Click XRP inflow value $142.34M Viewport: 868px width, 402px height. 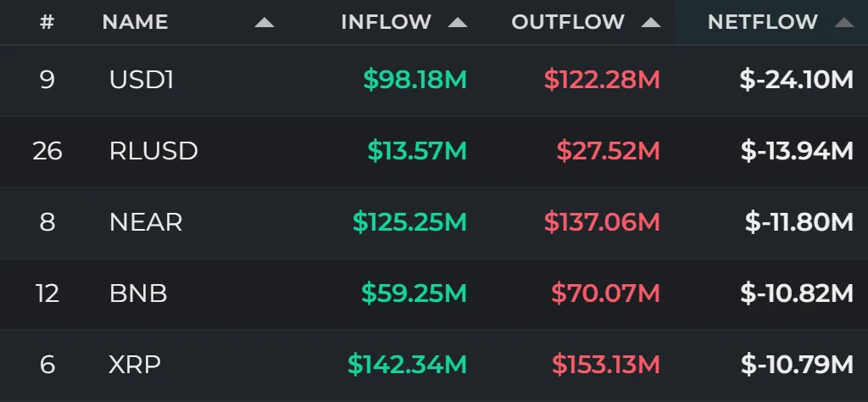[x=408, y=365]
